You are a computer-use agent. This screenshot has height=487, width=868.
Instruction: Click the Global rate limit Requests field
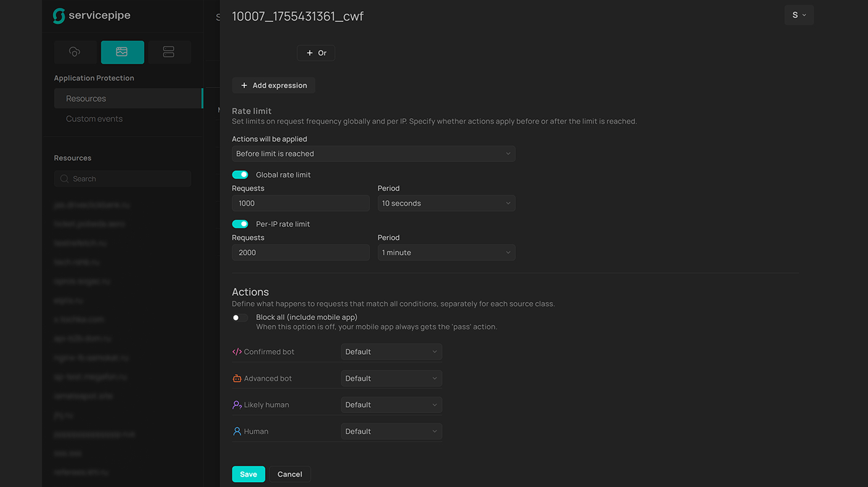coord(300,203)
